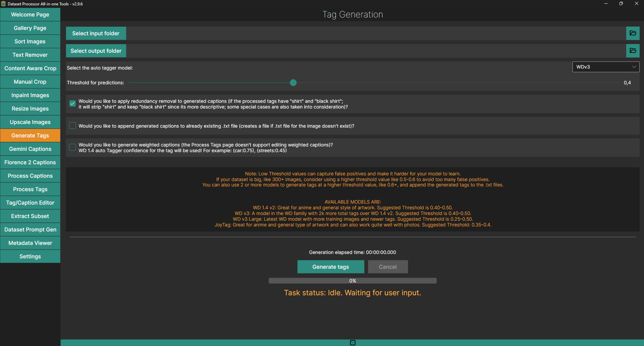644x346 pixels.
Task: Click Select output folder button
Action: pyautogui.click(x=96, y=51)
